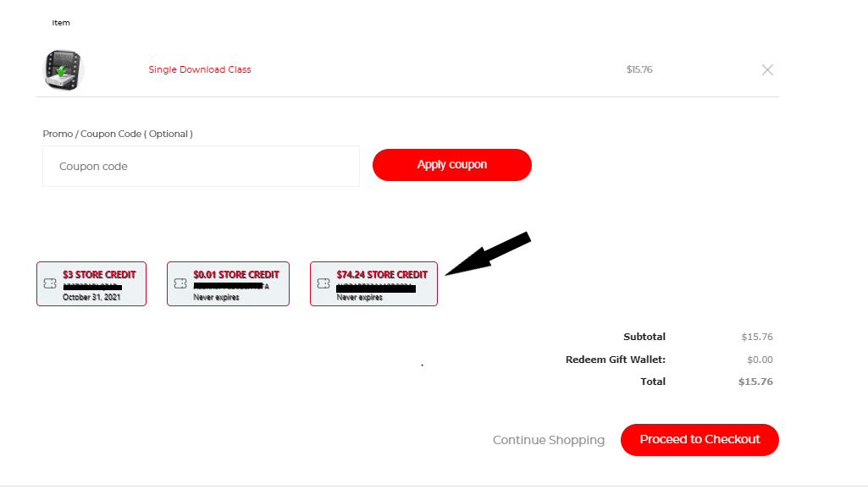Click the $15.76 item price
Screen dimensions: 868x489
click(x=639, y=69)
